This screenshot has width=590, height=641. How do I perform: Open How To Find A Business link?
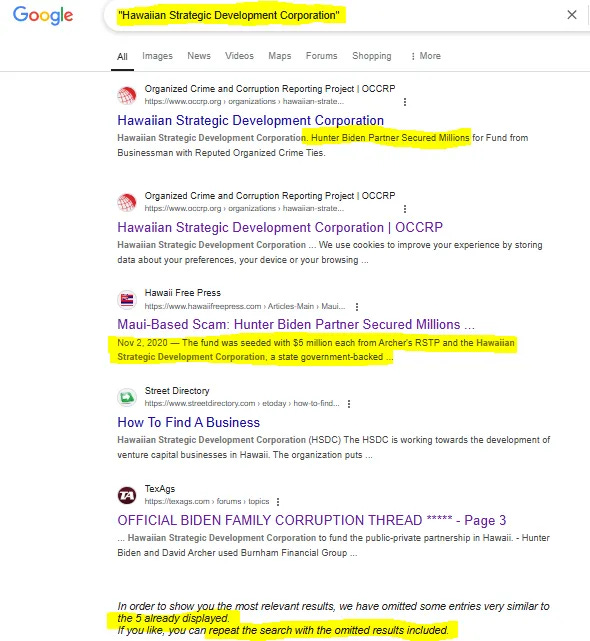click(x=188, y=422)
